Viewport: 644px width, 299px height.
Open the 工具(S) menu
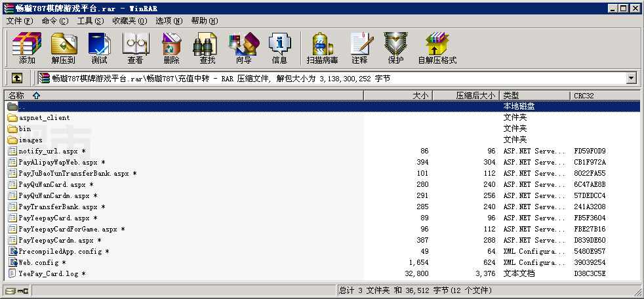(x=91, y=21)
